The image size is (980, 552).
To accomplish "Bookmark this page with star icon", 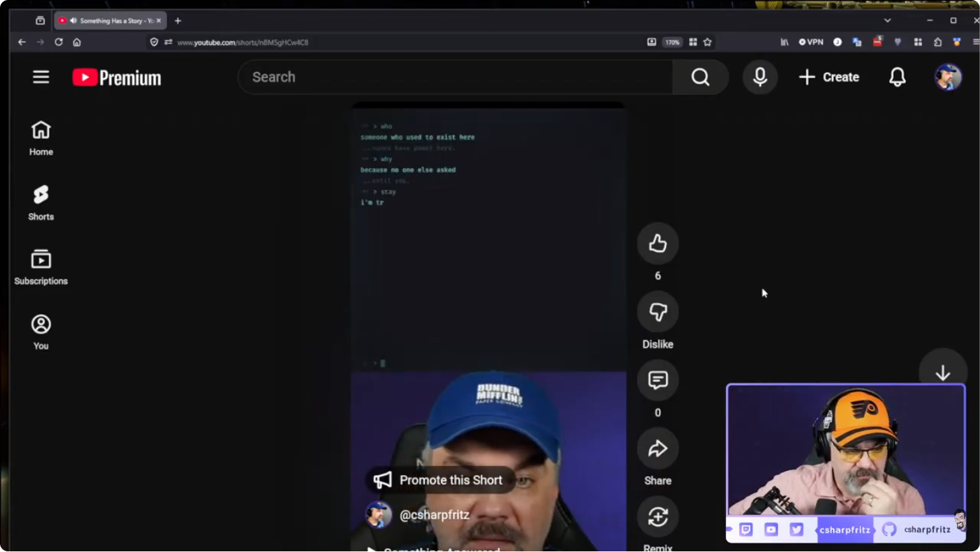I will [x=707, y=42].
